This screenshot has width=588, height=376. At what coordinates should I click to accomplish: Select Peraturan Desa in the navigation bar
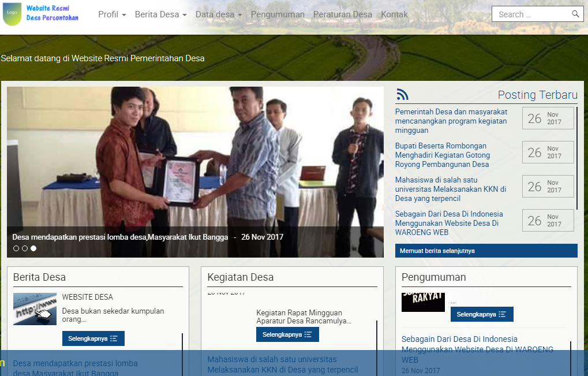pos(343,14)
